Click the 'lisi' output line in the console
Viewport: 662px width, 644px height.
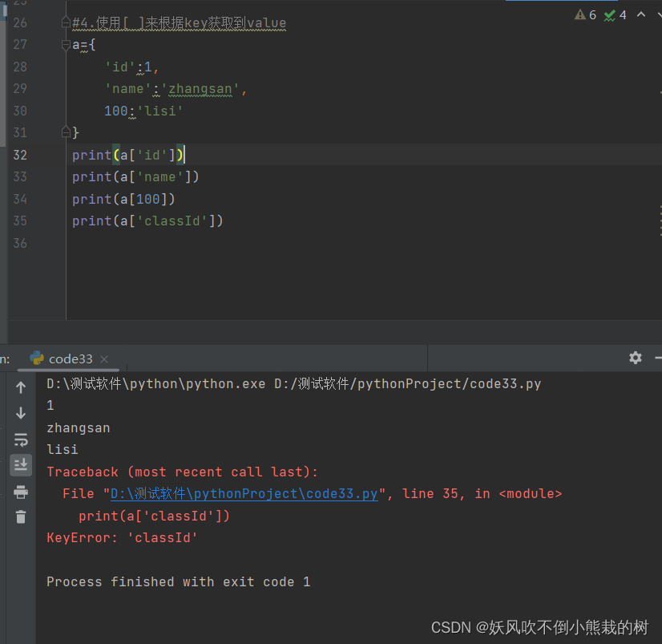click(62, 450)
